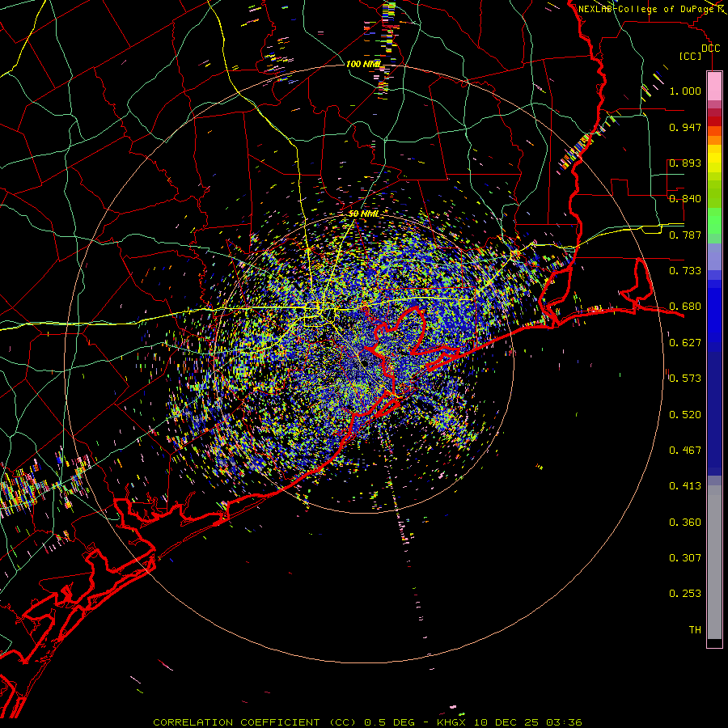Screen dimensions: 728x728
Task: Click the 50 NMI range ring label
Action: (363, 214)
